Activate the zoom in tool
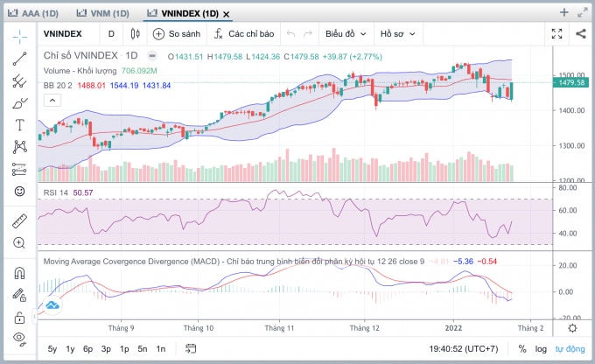Screen dimensions: 595x364 pos(20,242)
